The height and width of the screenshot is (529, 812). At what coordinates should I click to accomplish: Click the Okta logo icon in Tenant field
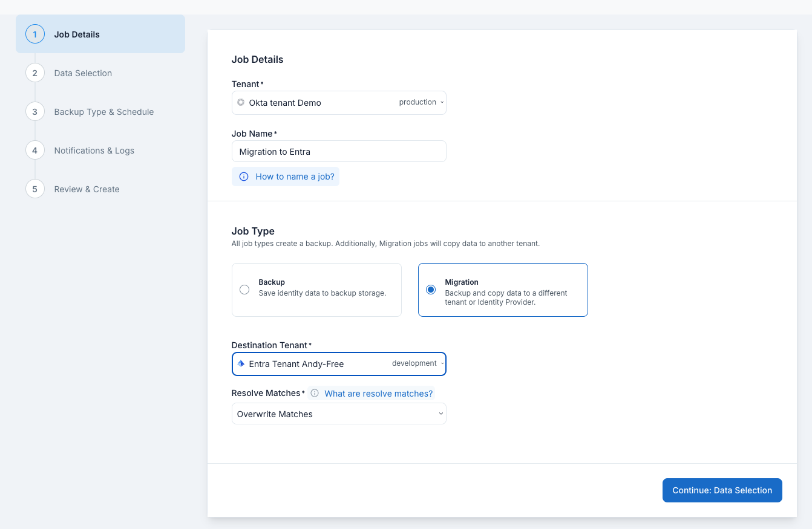[241, 103]
